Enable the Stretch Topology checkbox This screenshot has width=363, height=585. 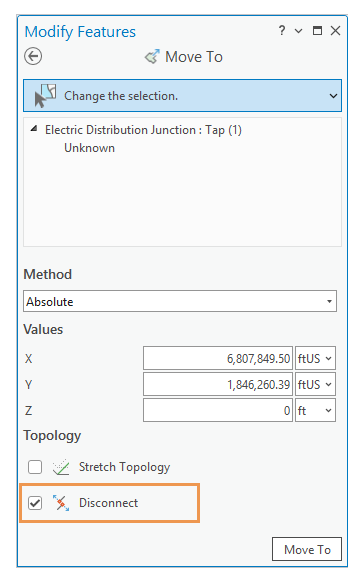(x=35, y=467)
